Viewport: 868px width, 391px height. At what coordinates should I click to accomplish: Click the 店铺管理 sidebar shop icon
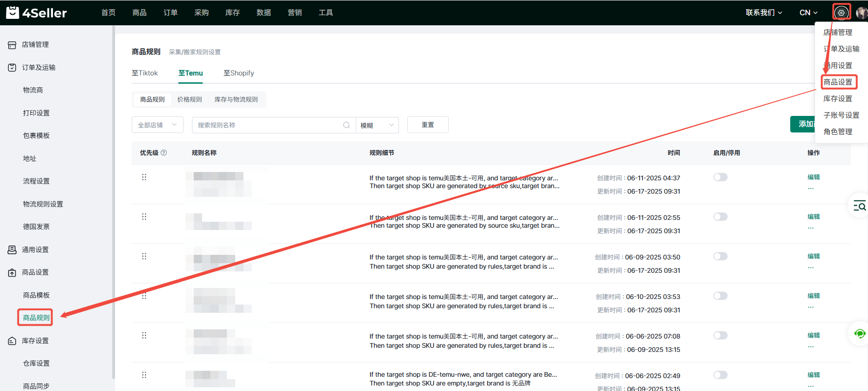pyautogui.click(x=12, y=45)
